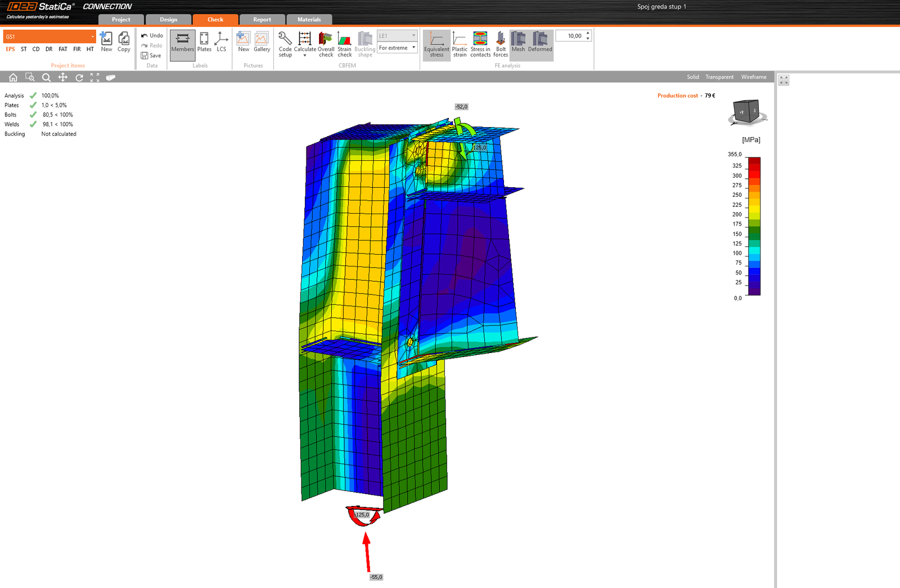Screen dimensions: 900x588
Task: Select Transparent view mode
Action: click(719, 77)
